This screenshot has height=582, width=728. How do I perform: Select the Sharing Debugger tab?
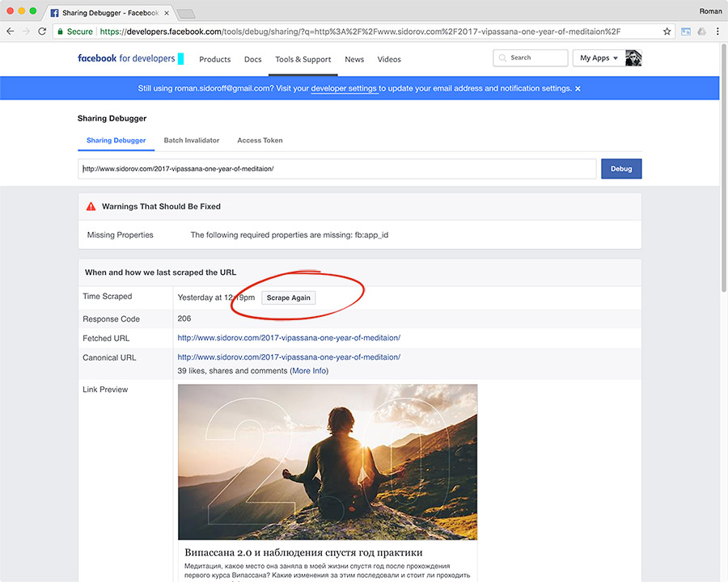click(x=116, y=140)
